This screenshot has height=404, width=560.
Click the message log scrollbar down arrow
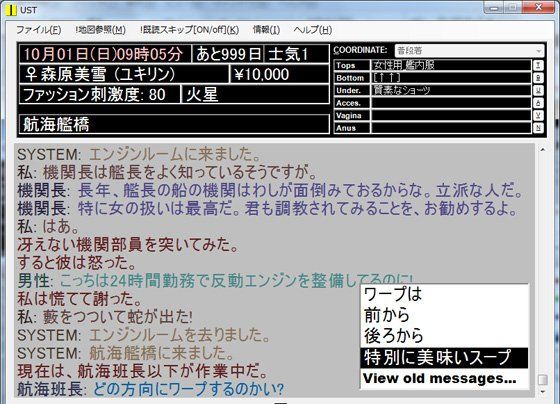click(543, 392)
